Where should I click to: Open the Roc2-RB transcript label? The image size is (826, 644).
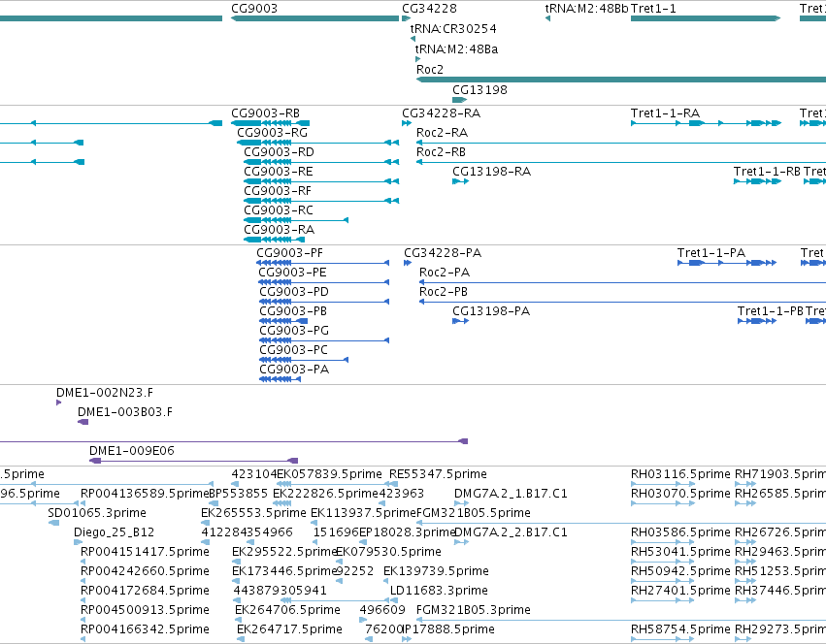[x=441, y=152]
